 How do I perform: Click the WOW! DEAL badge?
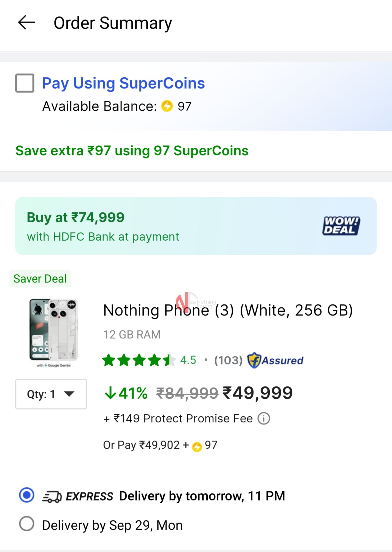pos(341,226)
